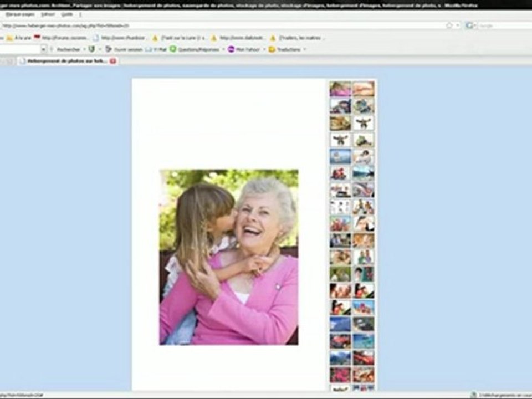The height and width of the screenshot is (399, 532).
Task: Open the Yahoo! menu in menu bar
Action: point(48,14)
